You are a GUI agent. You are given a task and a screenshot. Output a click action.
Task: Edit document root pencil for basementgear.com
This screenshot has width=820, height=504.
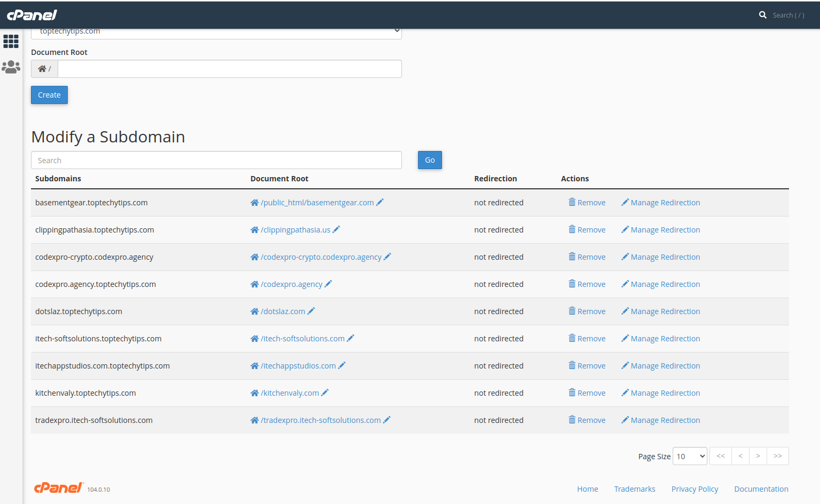coord(380,202)
